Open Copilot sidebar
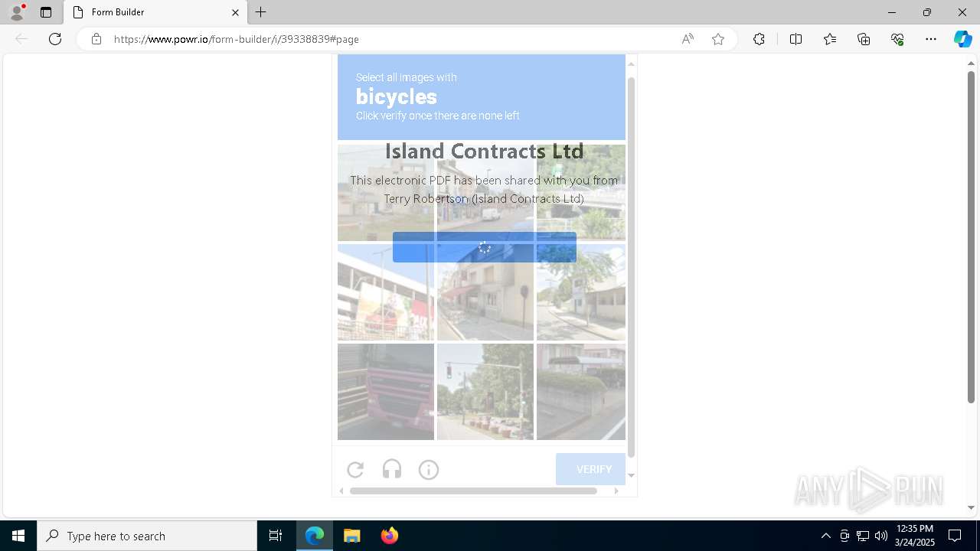 (962, 39)
